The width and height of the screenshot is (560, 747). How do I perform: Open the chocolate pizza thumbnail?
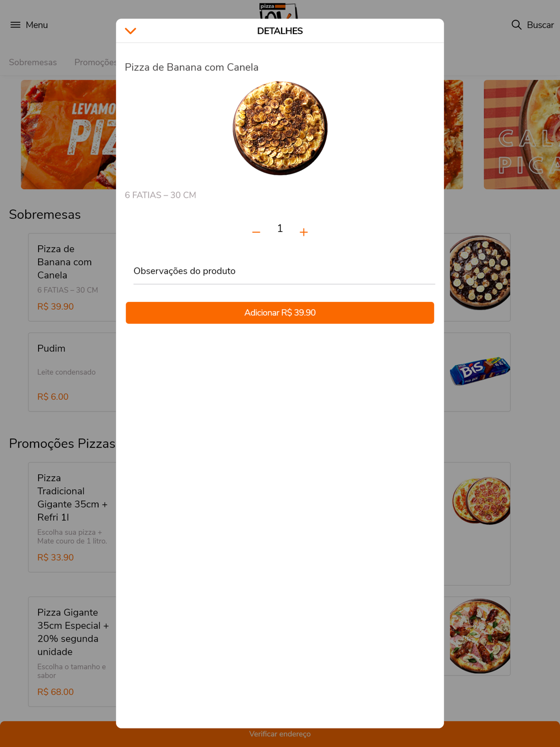tap(480, 273)
